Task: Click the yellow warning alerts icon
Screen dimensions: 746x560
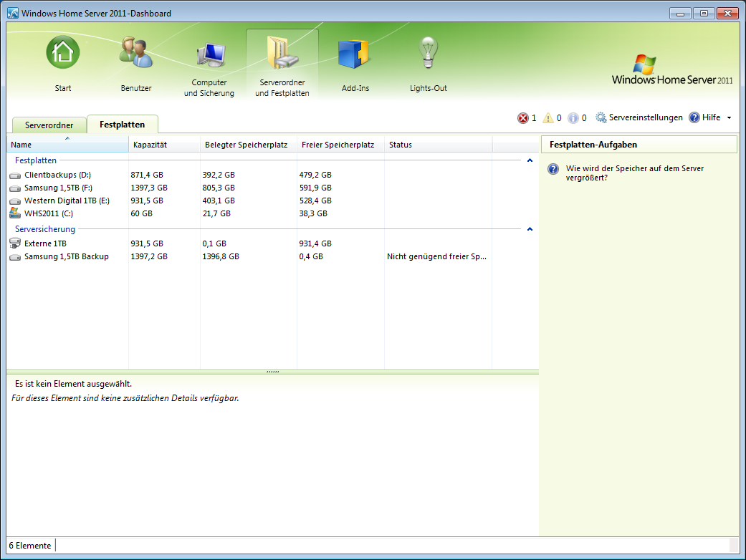Action: [548, 118]
